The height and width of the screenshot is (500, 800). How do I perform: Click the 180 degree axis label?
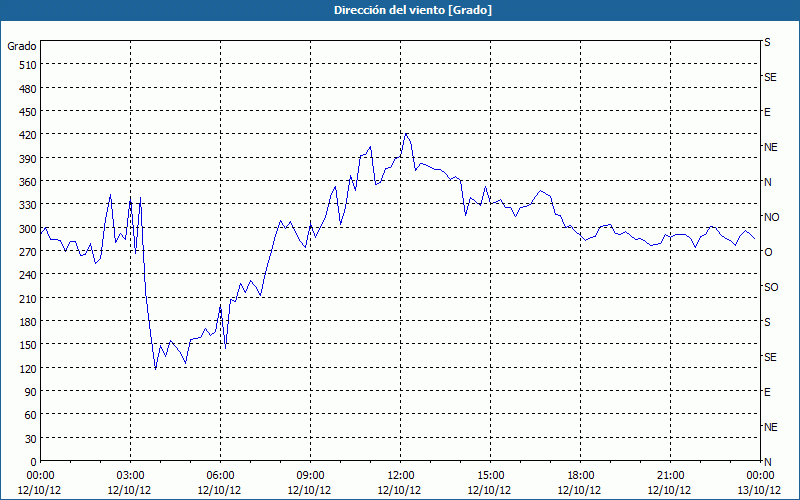click(x=28, y=322)
